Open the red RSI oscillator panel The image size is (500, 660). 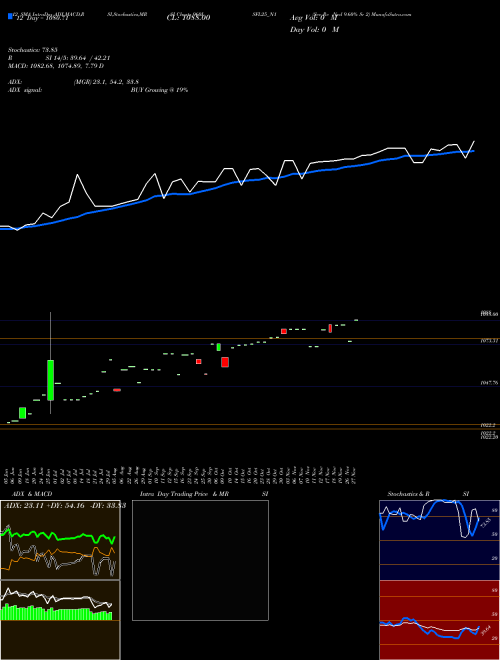pos(439,620)
